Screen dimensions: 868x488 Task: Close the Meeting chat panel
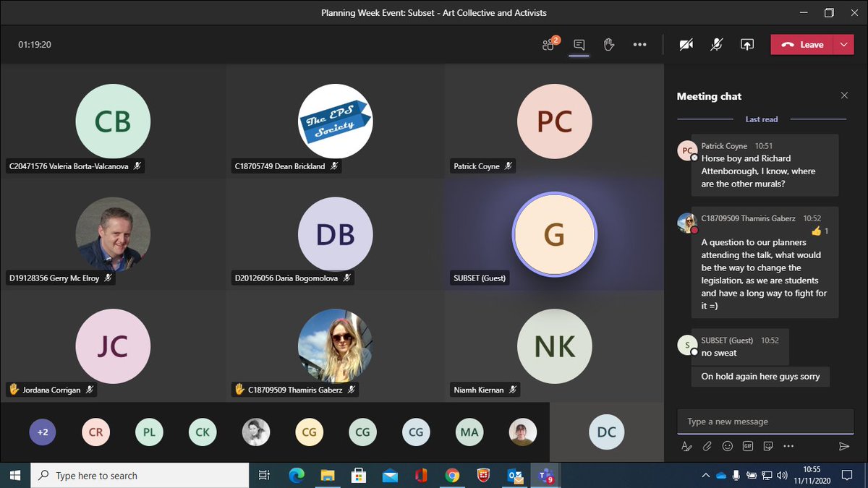pos(844,95)
